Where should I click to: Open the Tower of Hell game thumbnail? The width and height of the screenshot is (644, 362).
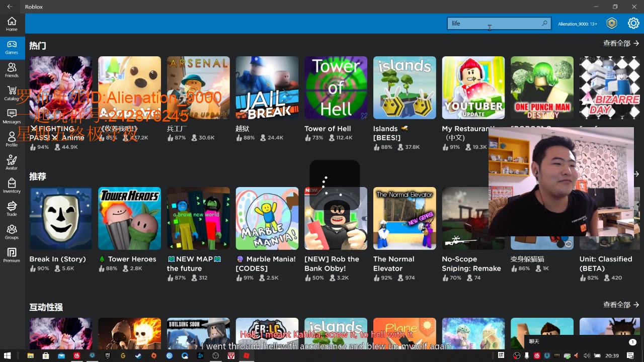click(336, 87)
